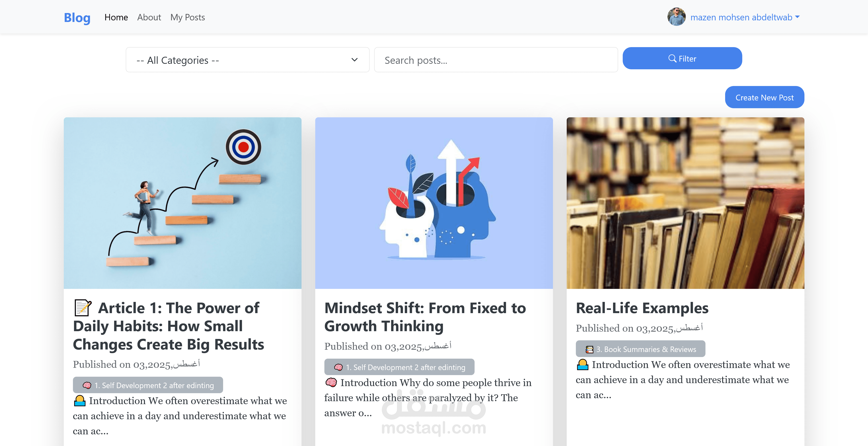Focus the Search posts input field
This screenshot has width=868, height=446.
[496, 60]
